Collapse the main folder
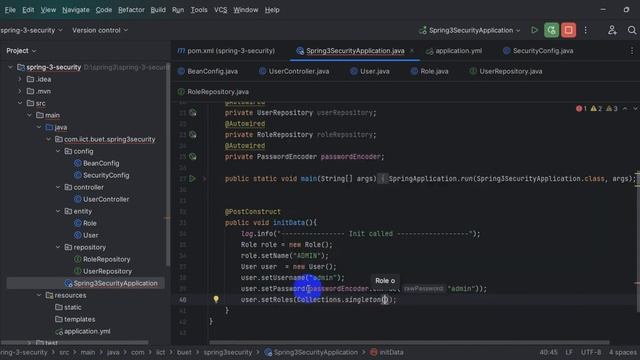Viewport: 640px width, 360px height. pos(30,115)
